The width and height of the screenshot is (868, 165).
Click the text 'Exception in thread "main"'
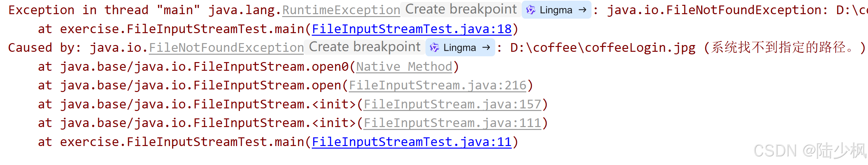[104, 10]
